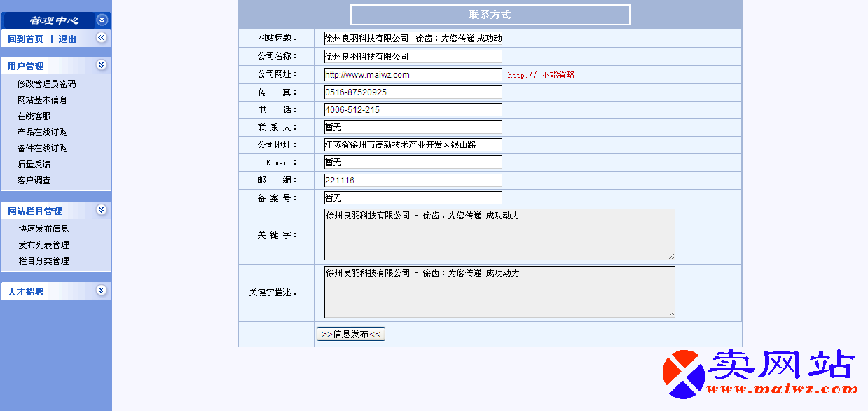Focus the 公司网址 URL field
868x411 pixels.
pos(413,75)
